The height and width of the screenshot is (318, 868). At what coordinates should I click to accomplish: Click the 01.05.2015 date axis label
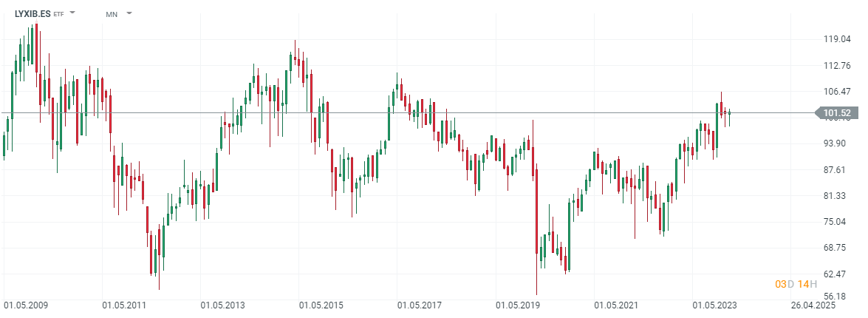[322, 305]
